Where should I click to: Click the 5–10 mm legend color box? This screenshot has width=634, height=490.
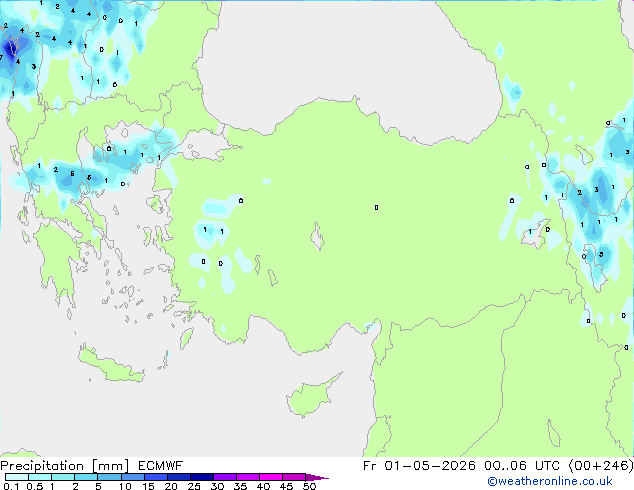click(x=109, y=477)
